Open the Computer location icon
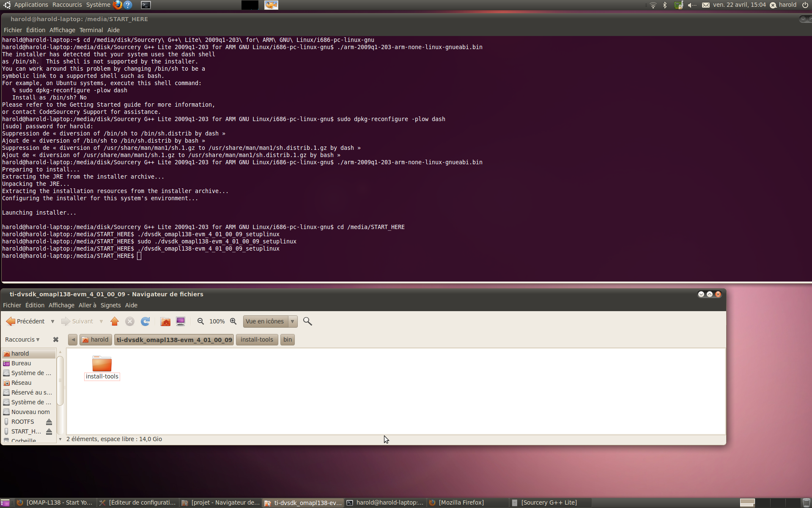812x508 pixels. pyautogui.click(x=181, y=321)
